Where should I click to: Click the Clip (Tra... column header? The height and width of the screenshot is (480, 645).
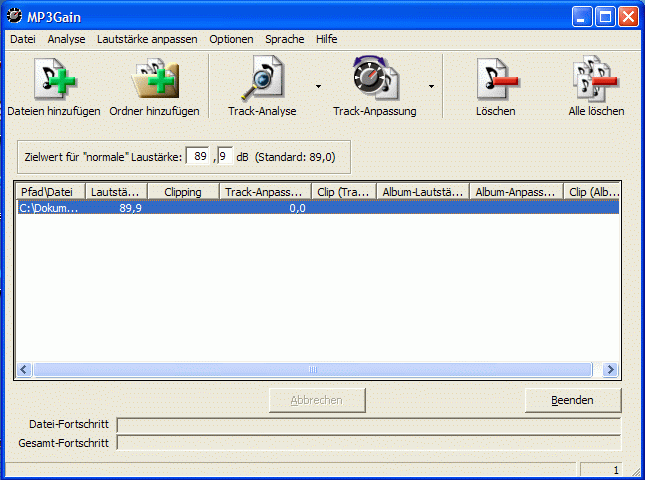click(x=344, y=192)
